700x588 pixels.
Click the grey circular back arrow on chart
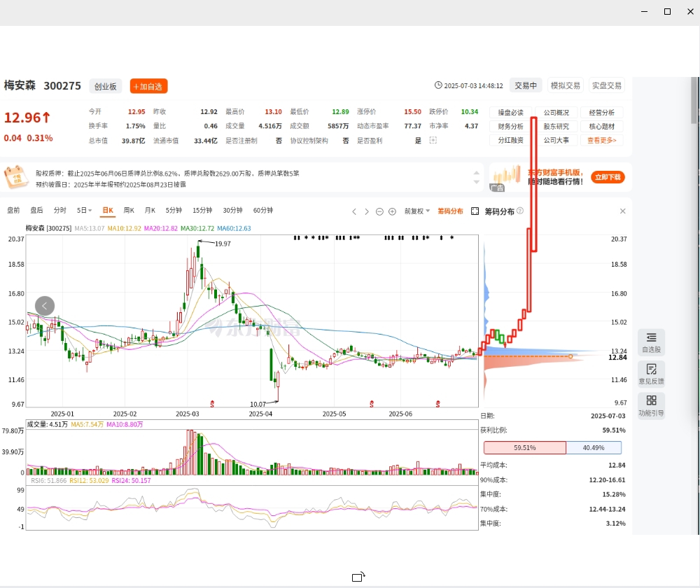click(45, 306)
